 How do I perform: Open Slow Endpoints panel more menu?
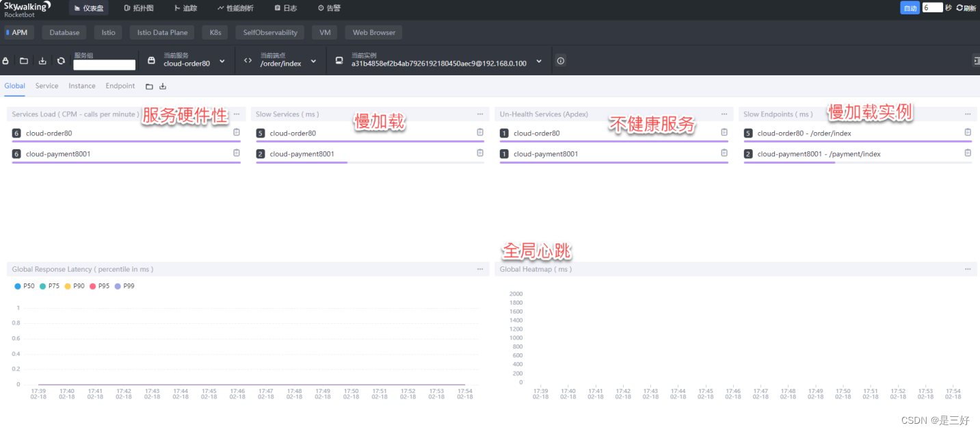(x=968, y=114)
